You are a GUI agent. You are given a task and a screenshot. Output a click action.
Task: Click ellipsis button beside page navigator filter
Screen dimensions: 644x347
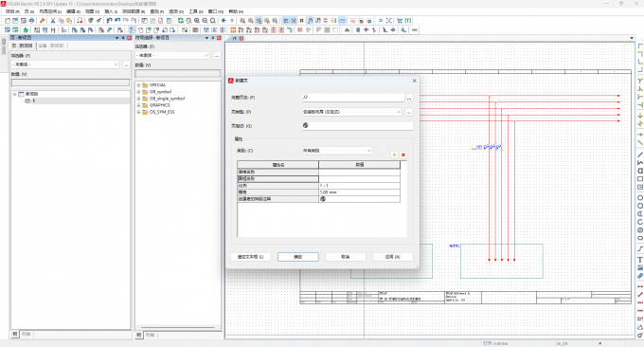(x=126, y=64)
